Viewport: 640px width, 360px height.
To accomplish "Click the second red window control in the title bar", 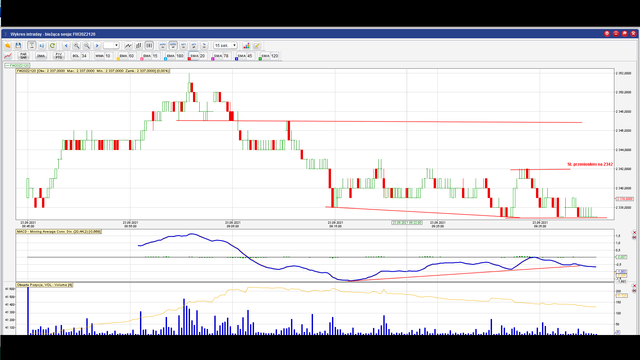I will coord(616,33).
